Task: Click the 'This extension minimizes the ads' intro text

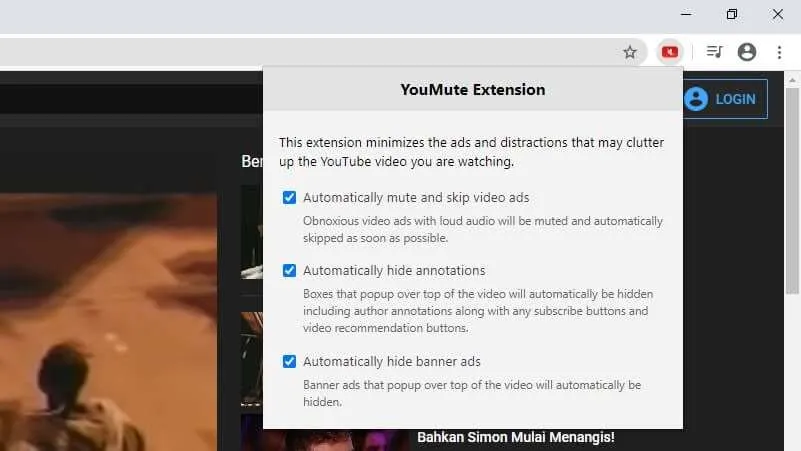Action: coord(472,152)
